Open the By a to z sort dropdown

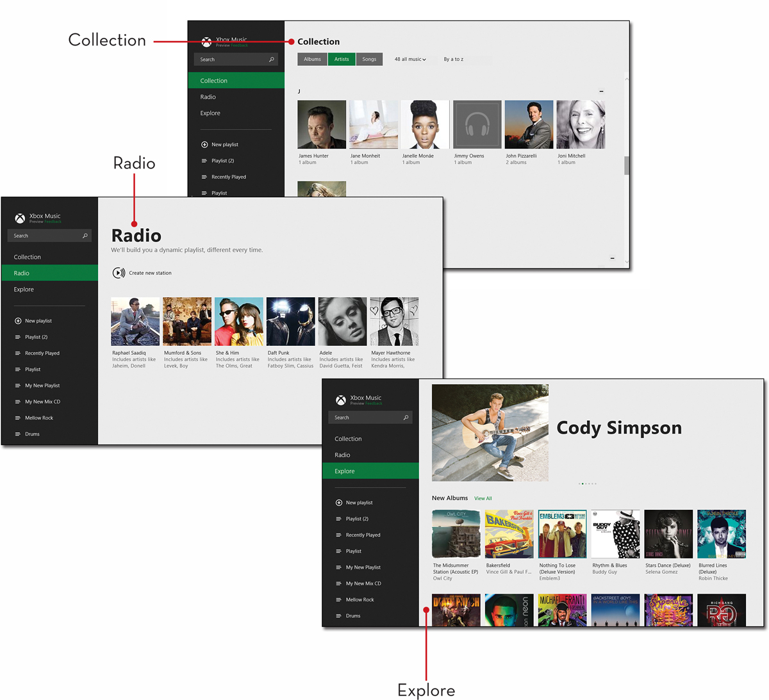coord(454,60)
